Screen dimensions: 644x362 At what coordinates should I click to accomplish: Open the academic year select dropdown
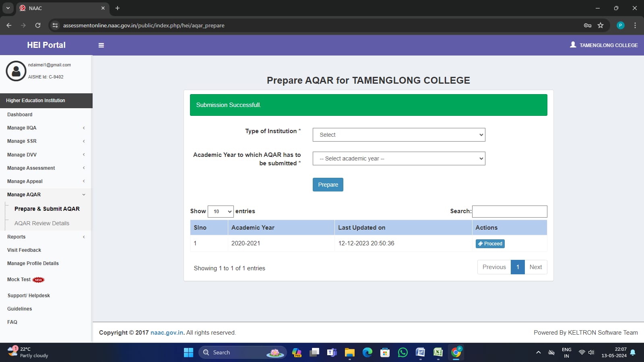(398, 158)
